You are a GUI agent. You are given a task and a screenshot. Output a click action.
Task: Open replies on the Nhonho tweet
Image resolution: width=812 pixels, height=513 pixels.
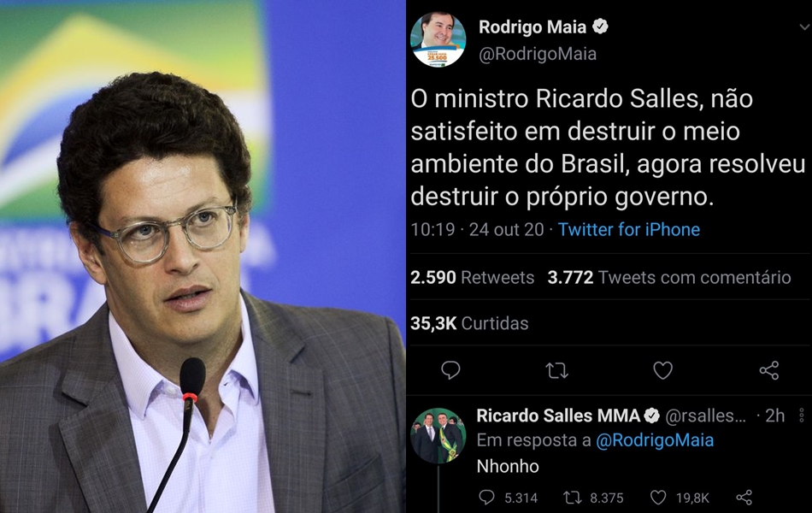pyautogui.click(x=508, y=498)
